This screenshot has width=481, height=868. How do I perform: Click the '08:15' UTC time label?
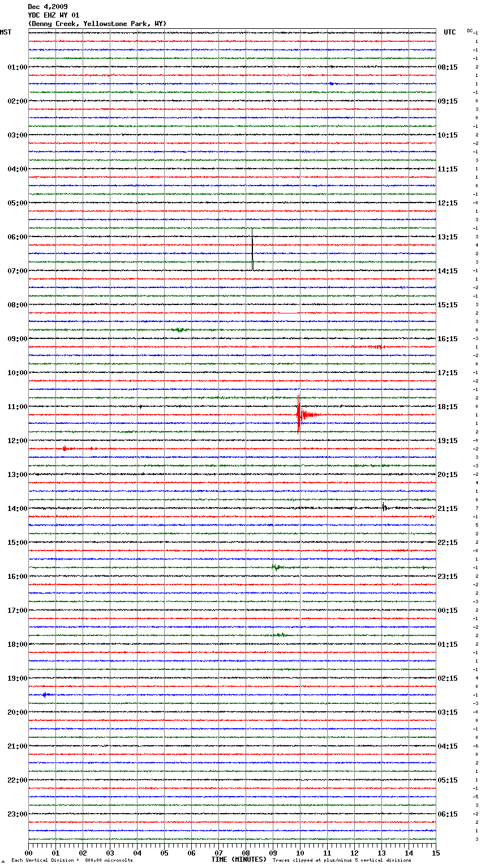(x=448, y=67)
